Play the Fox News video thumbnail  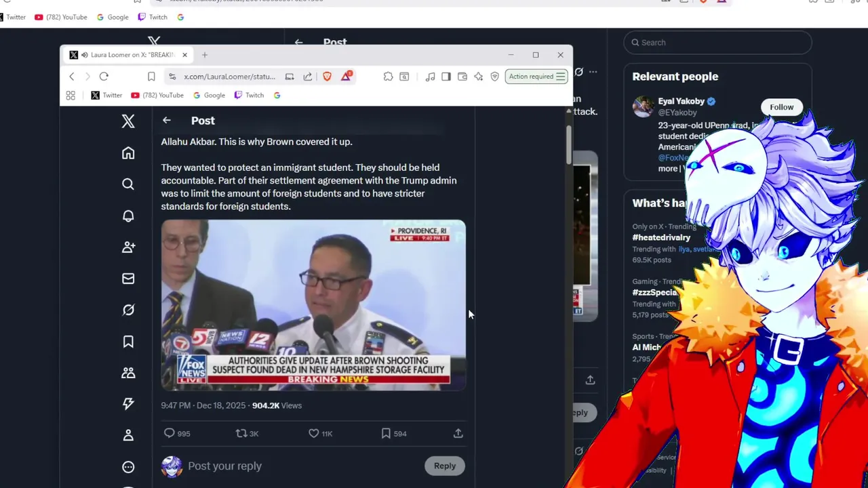coord(313,305)
